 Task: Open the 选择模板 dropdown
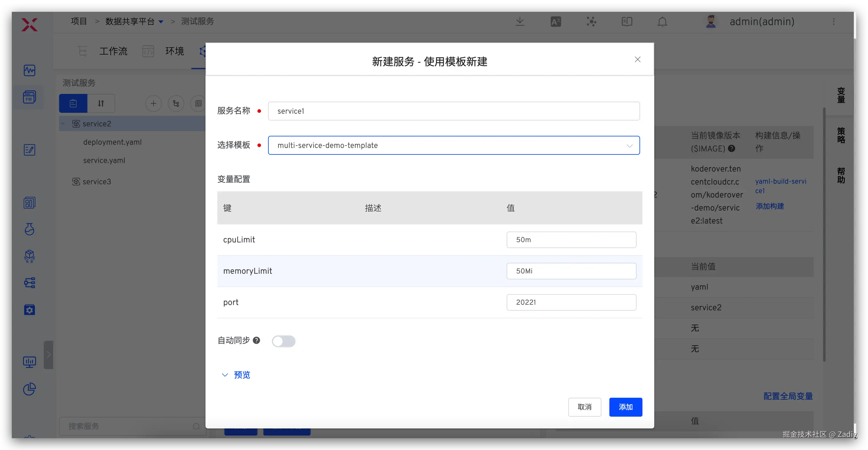coord(453,145)
